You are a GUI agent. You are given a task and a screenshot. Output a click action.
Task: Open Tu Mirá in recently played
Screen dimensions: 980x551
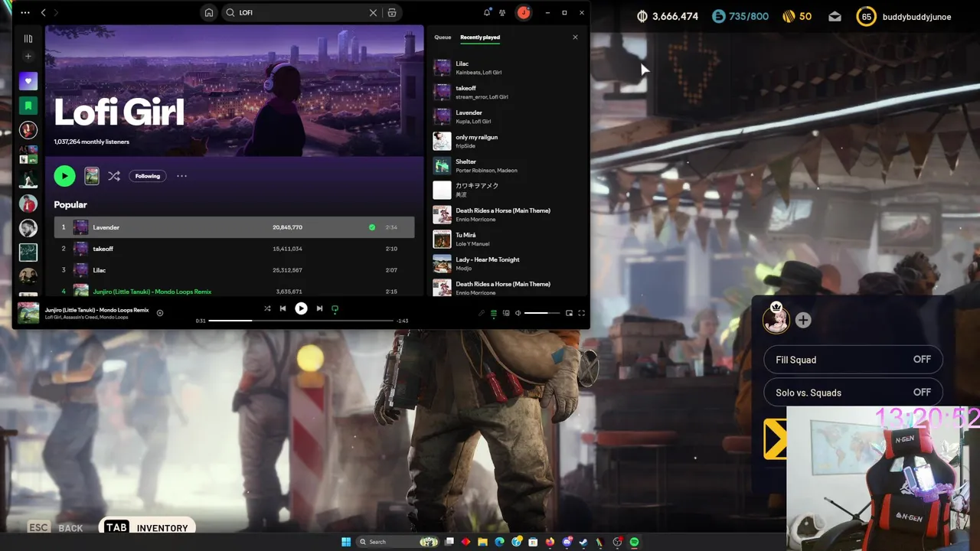[507, 240]
